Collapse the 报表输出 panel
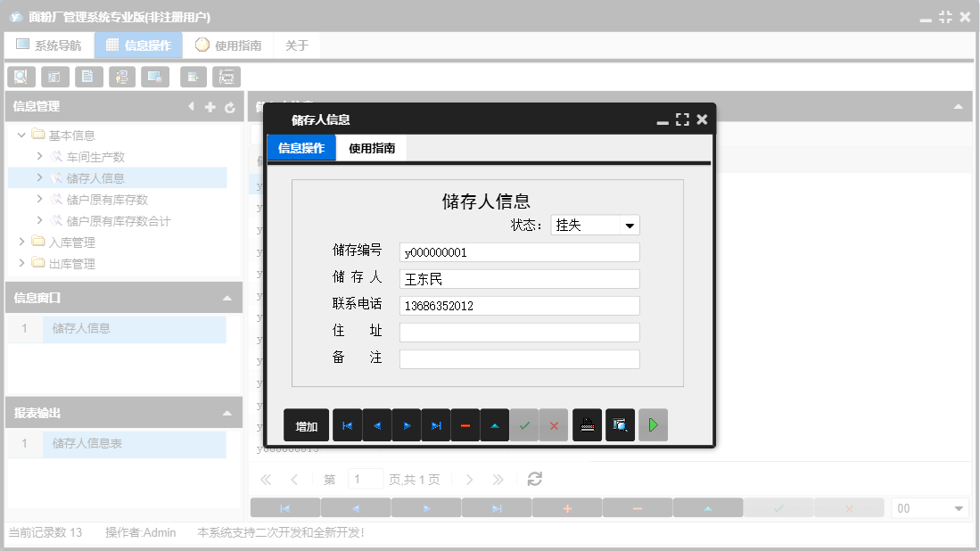 tap(226, 412)
